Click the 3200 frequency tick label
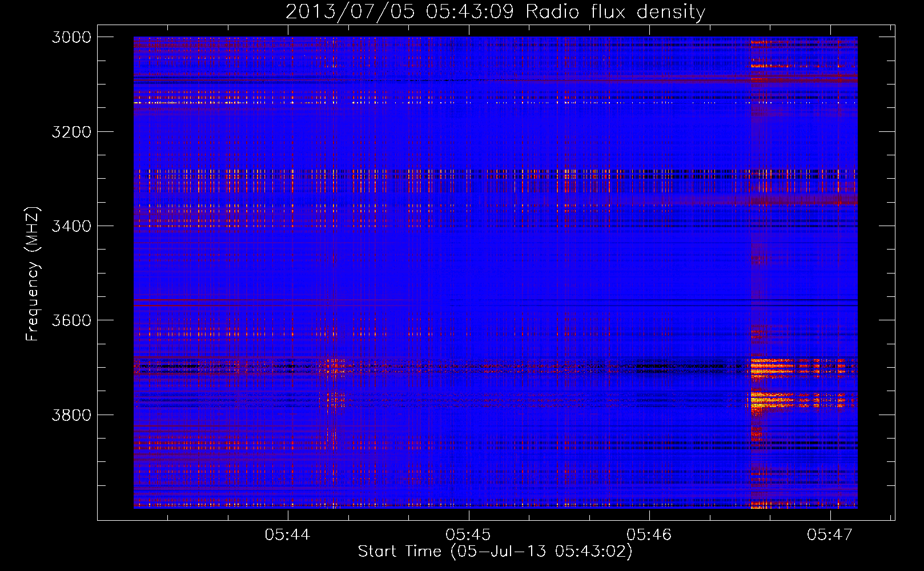Image resolution: width=924 pixels, height=571 pixels. pyautogui.click(x=71, y=132)
